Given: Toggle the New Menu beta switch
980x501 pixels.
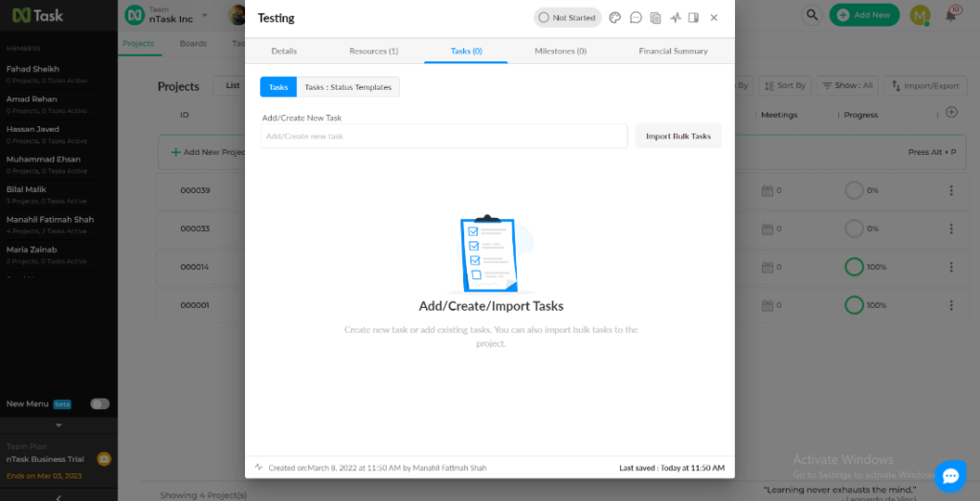Looking at the screenshot, I should 100,403.
